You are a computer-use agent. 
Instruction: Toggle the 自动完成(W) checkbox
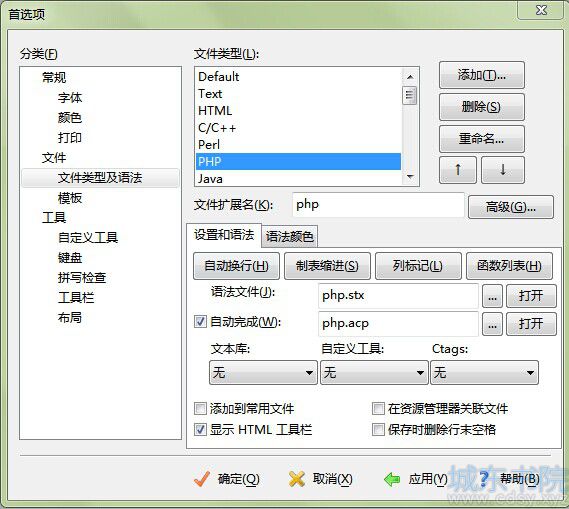[200, 321]
